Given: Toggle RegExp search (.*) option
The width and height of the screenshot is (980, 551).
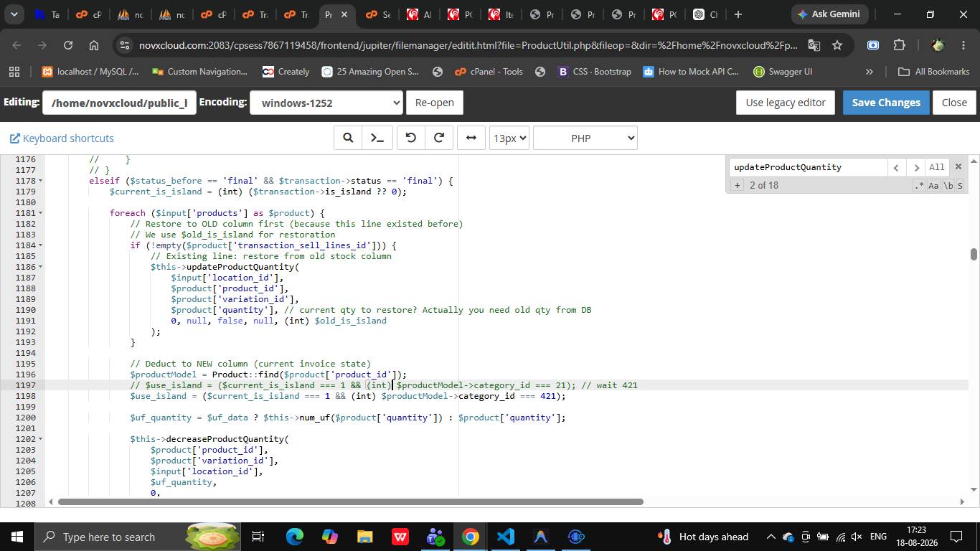Looking at the screenshot, I should click(919, 185).
